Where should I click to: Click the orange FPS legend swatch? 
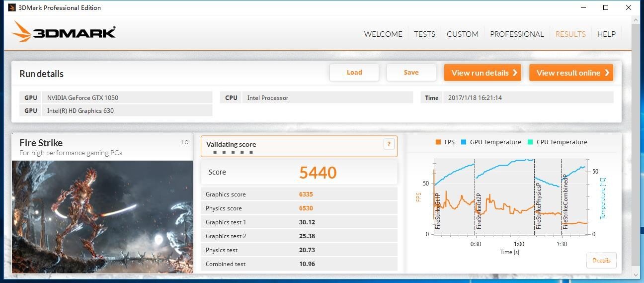[438, 142]
